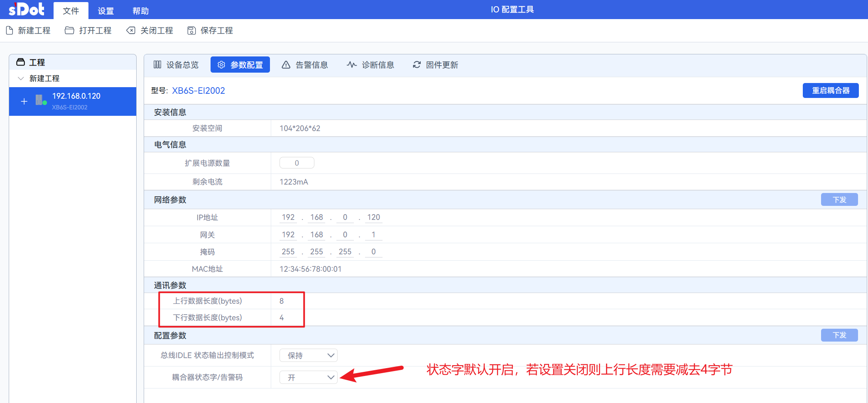Click the 新建工程 toolbar button

coord(28,30)
